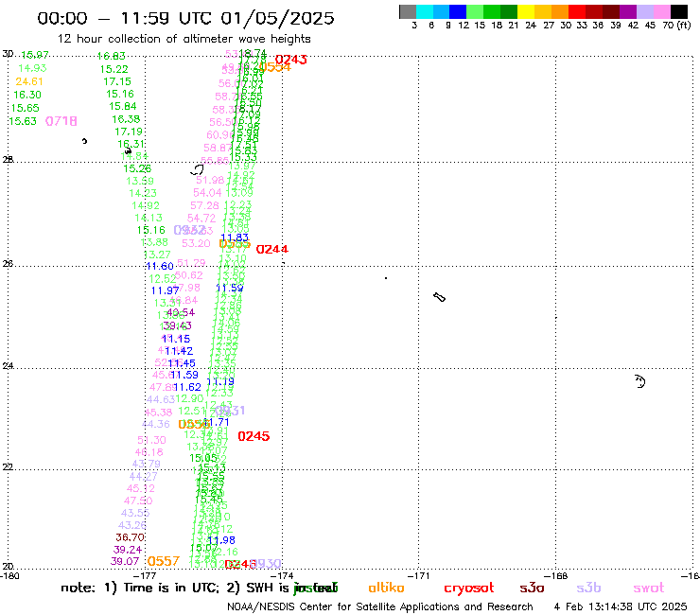Viewport: 700px width, 615px height.
Task: Click the red '0243' pass time label
Action: [291, 60]
